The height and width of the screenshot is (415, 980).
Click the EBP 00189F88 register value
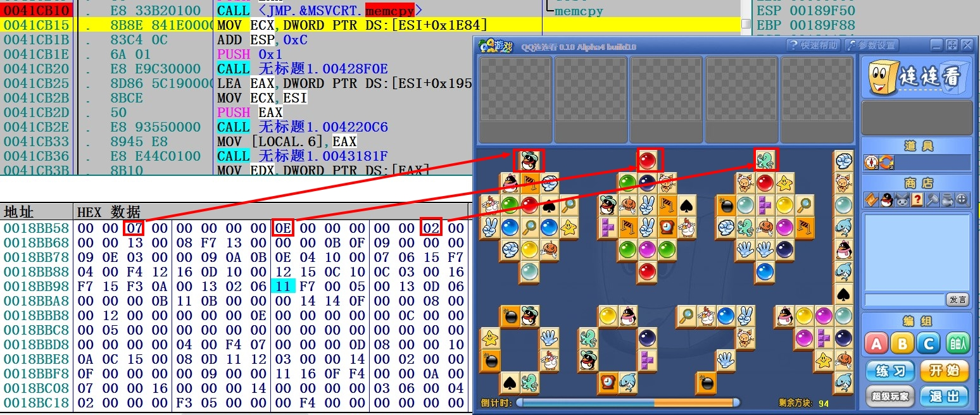(806, 25)
